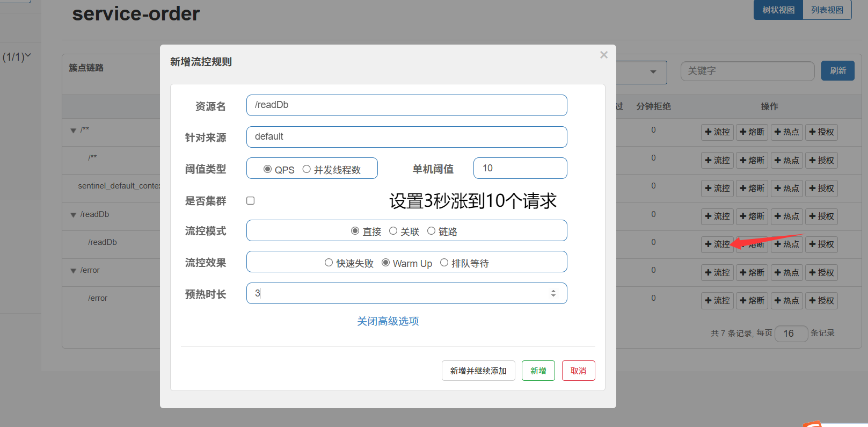Click the 预热时长 stepper arrows
Image resolution: width=868 pixels, height=427 pixels.
553,293
